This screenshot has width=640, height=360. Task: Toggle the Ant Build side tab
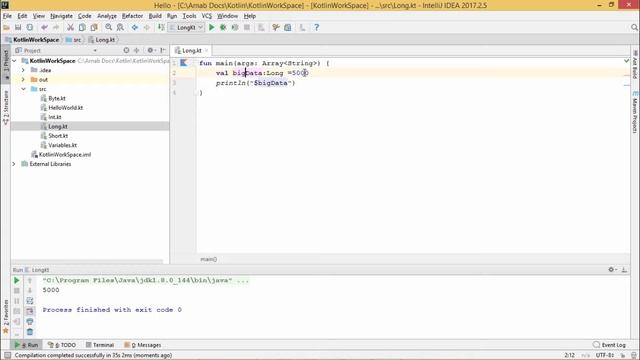point(635,65)
